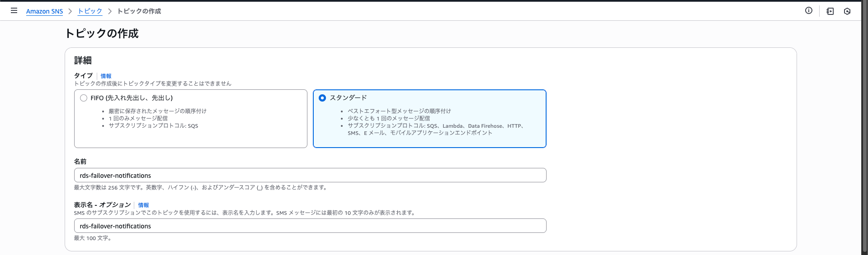Screen dimensions: 868x255
Task: Click into the 表示名 input field
Action: (x=310, y=226)
